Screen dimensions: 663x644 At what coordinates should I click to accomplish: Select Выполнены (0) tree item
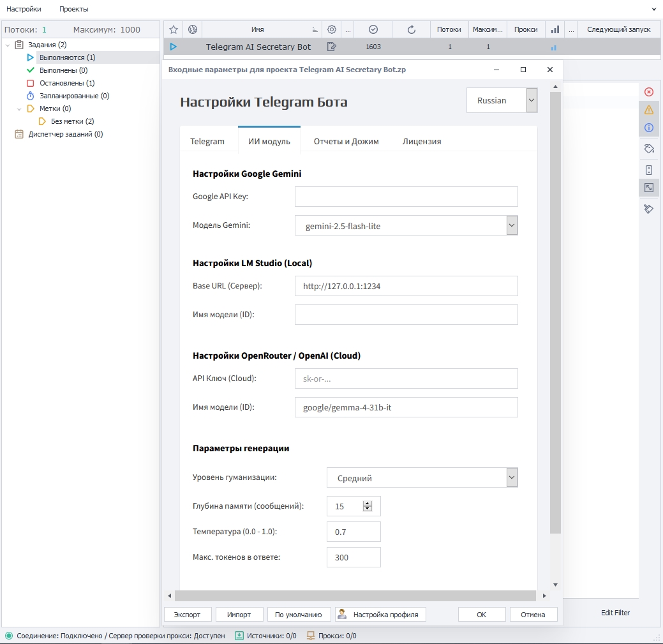tap(63, 70)
